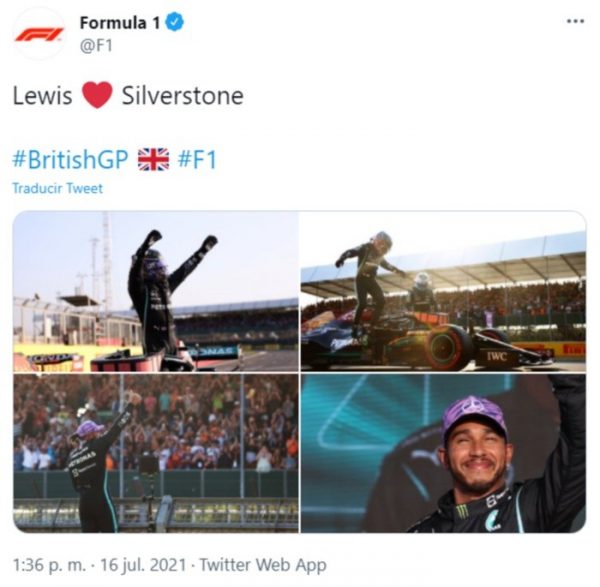Open photo of driver standing on car
Viewport: 600px width, 587px height.
tap(443, 291)
